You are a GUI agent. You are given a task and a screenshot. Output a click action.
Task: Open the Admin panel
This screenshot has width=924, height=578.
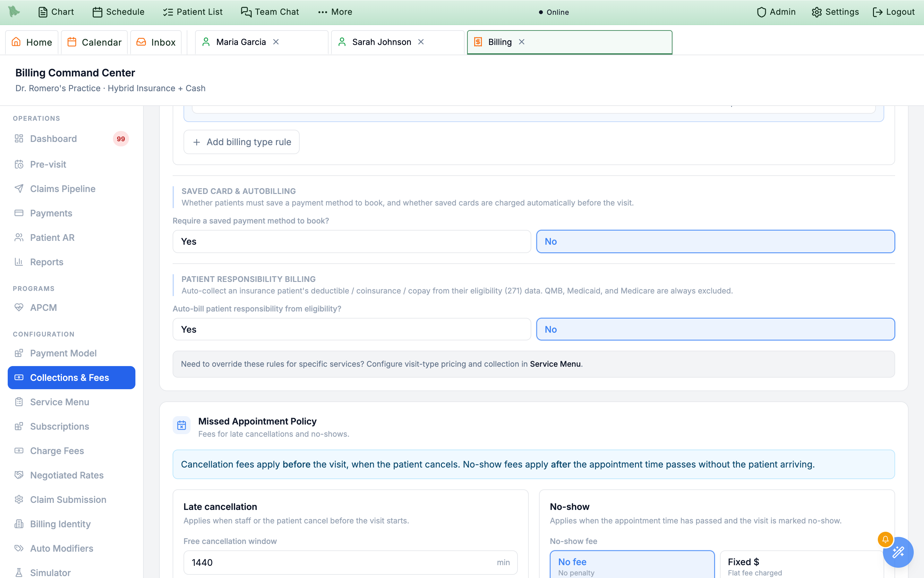pyautogui.click(x=776, y=12)
